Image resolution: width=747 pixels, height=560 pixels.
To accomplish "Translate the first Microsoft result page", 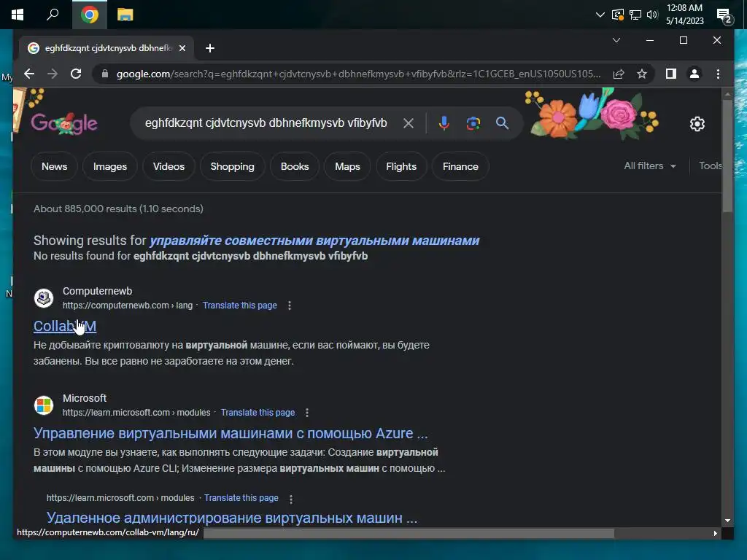I will pyautogui.click(x=258, y=413).
